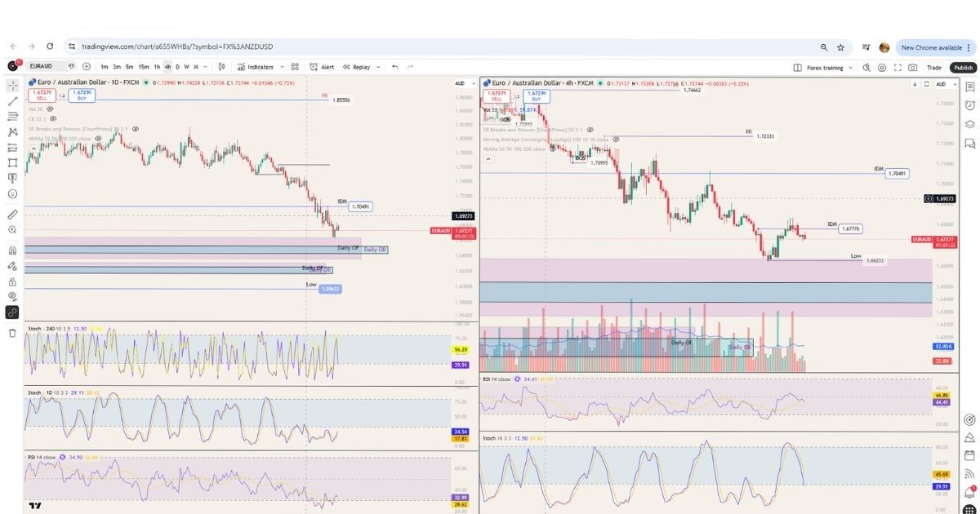This screenshot has height=514, width=980.
Task: Enter fullscreen mode for the chart
Action: pos(898,67)
